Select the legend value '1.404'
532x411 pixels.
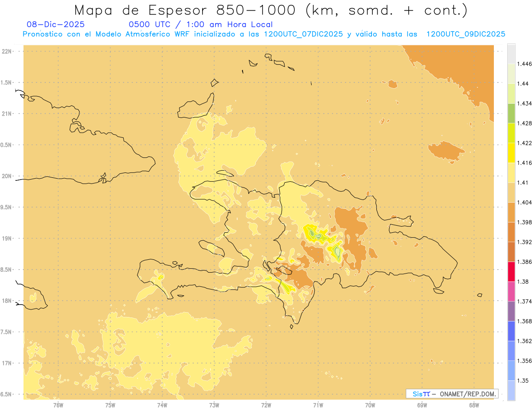pos(525,202)
